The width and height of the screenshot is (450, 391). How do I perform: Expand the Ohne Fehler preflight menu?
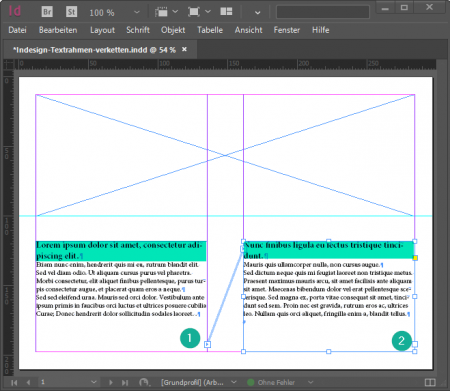point(310,382)
